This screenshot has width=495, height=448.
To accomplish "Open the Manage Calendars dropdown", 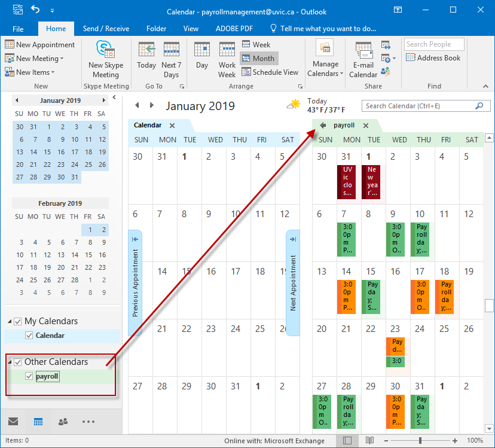I will coord(325,59).
